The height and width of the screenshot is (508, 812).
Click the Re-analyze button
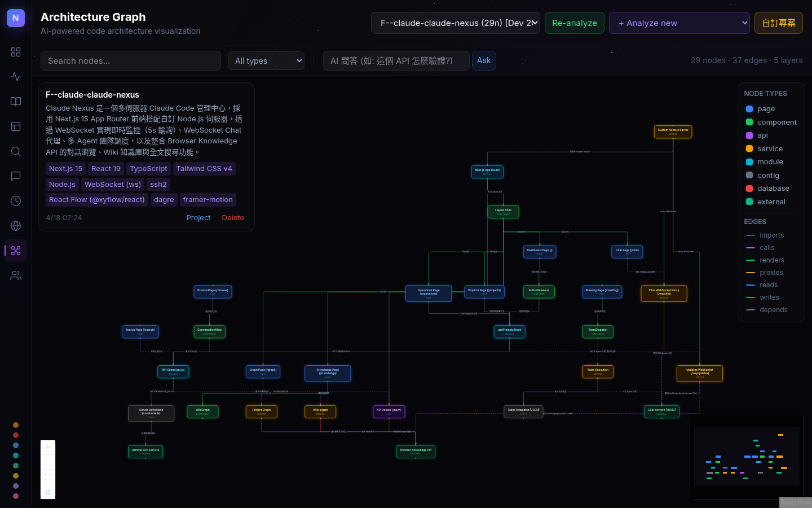575,23
